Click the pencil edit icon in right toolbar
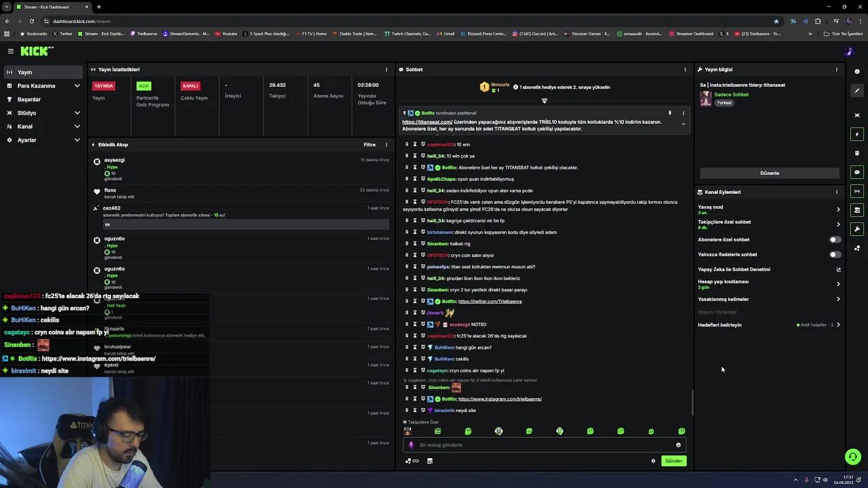 (857, 90)
